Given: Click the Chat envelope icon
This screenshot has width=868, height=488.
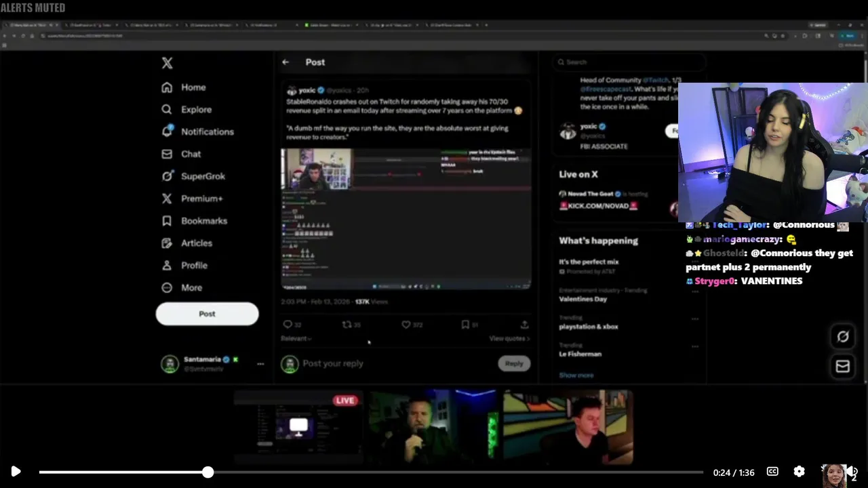Looking at the screenshot, I should [x=167, y=154].
